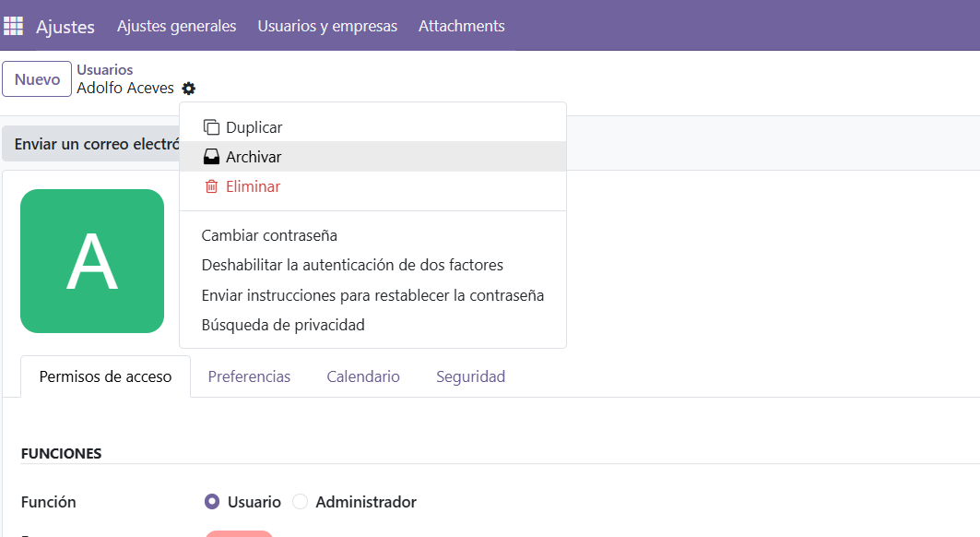Viewport: 980px width, 537px height.
Task: Open the Attachments menu
Action: coord(461,26)
